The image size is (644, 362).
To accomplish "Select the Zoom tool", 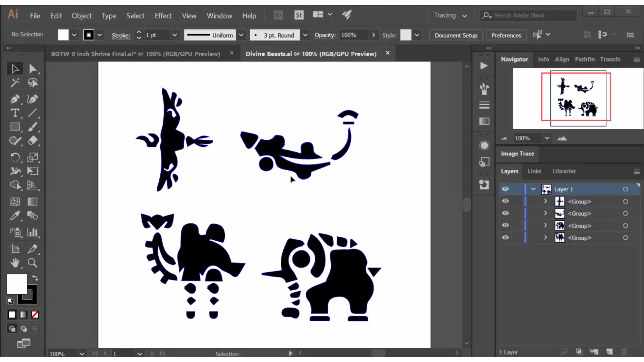I will pos(33,263).
